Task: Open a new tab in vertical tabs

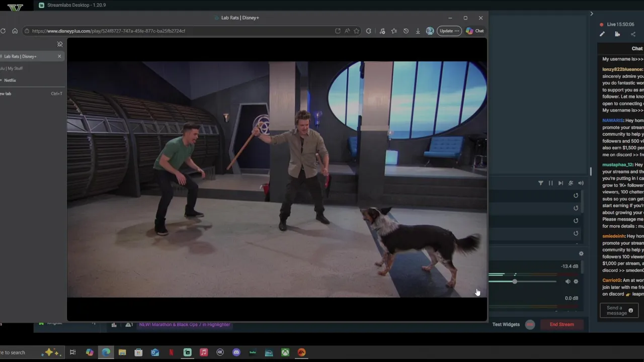Action: [31, 94]
